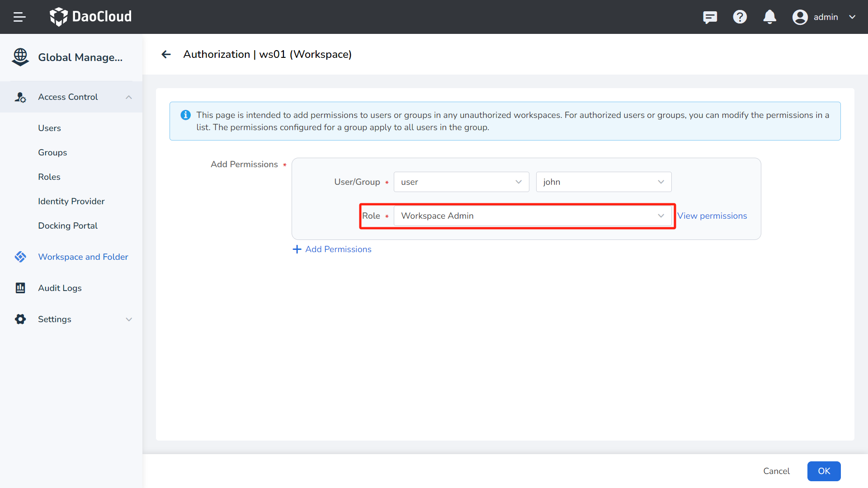The image size is (868, 488).
Task: Click the Settings gear icon
Action: 20,319
